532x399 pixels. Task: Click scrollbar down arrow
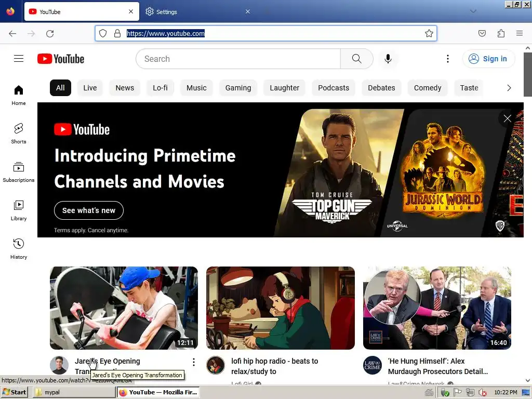point(528,381)
